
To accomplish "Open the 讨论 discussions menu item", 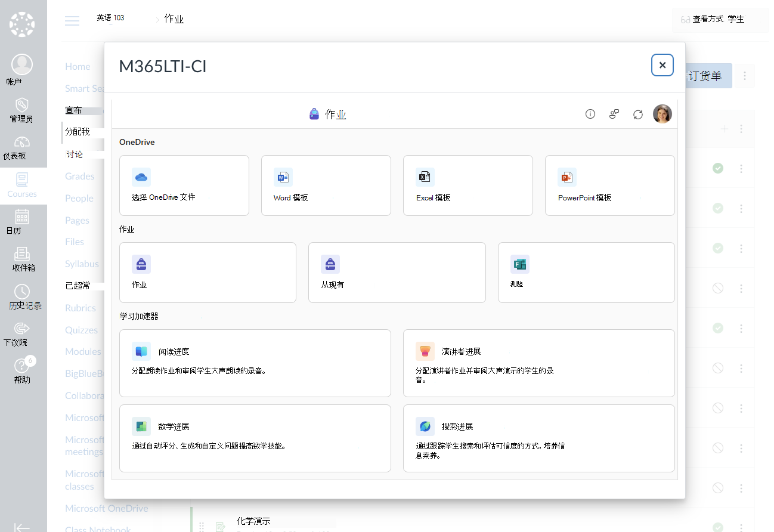I will (x=75, y=154).
